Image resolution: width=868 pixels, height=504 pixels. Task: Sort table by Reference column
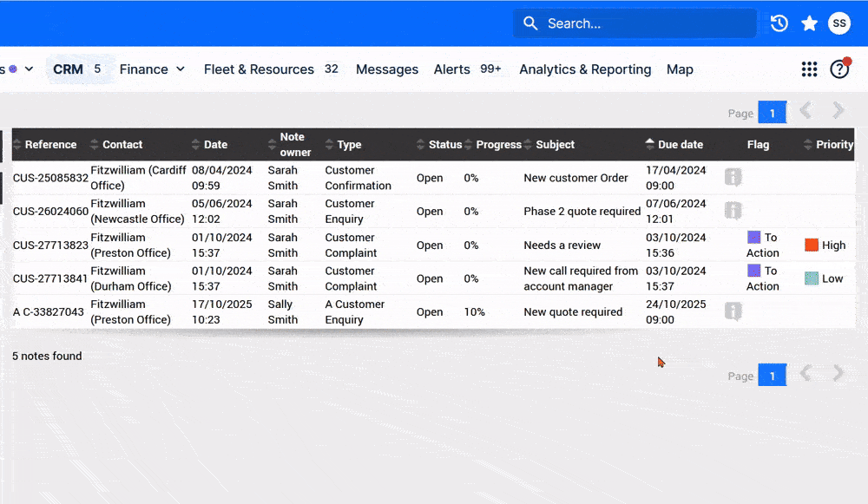(x=50, y=144)
